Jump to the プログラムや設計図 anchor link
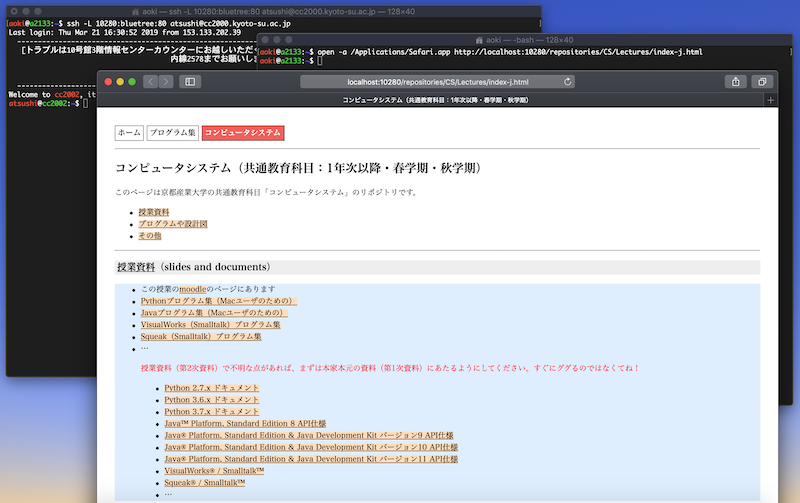The image size is (800, 503). click(173, 224)
